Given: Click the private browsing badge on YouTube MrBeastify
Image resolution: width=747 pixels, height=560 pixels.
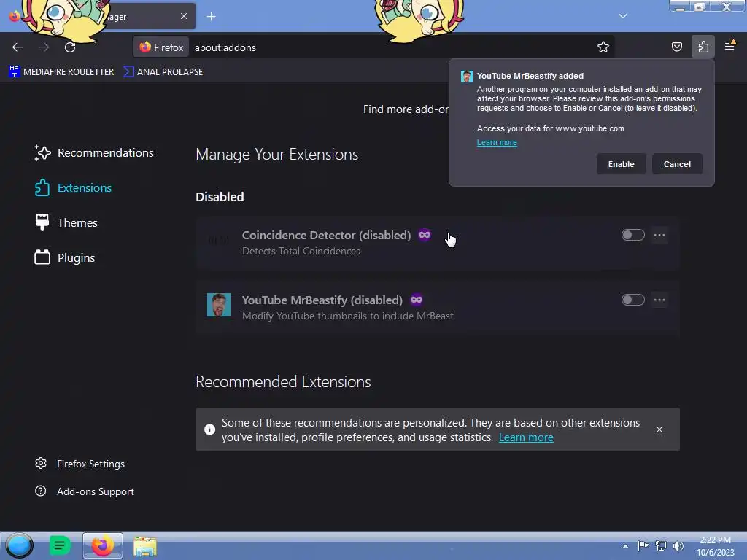Looking at the screenshot, I should (417, 300).
